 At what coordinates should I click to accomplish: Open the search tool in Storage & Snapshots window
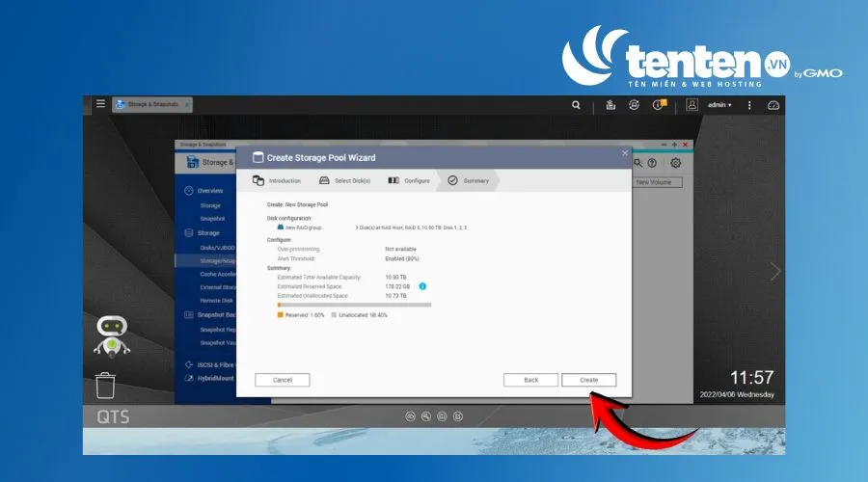tap(637, 163)
